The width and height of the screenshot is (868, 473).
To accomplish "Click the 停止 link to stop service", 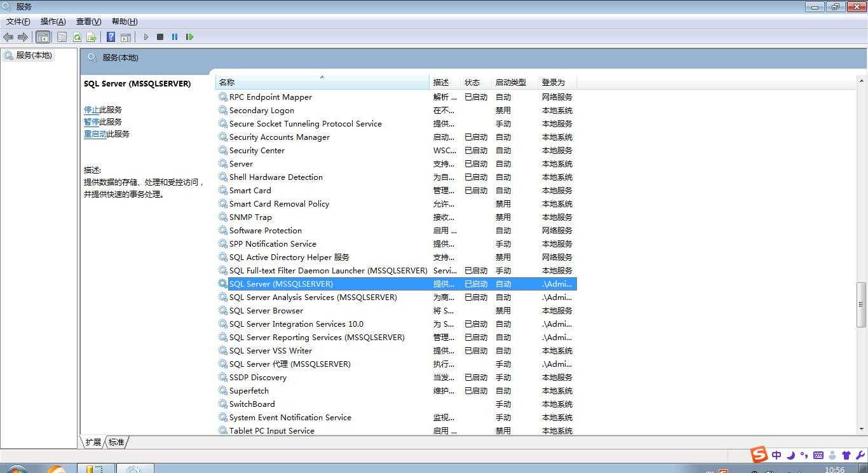I will 92,109.
